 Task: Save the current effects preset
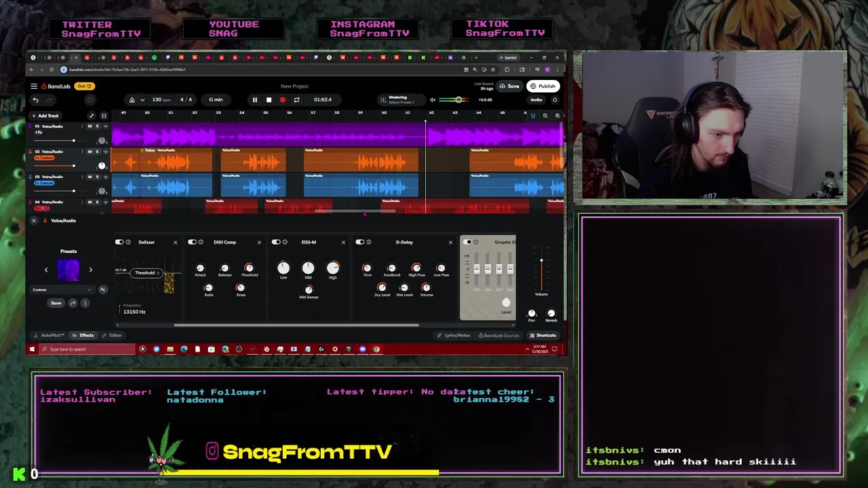(x=56, y=303)
